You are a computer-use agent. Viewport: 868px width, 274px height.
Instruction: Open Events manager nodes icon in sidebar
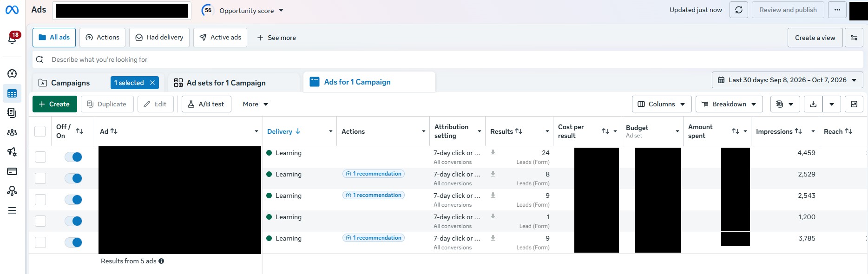point(12,191)
